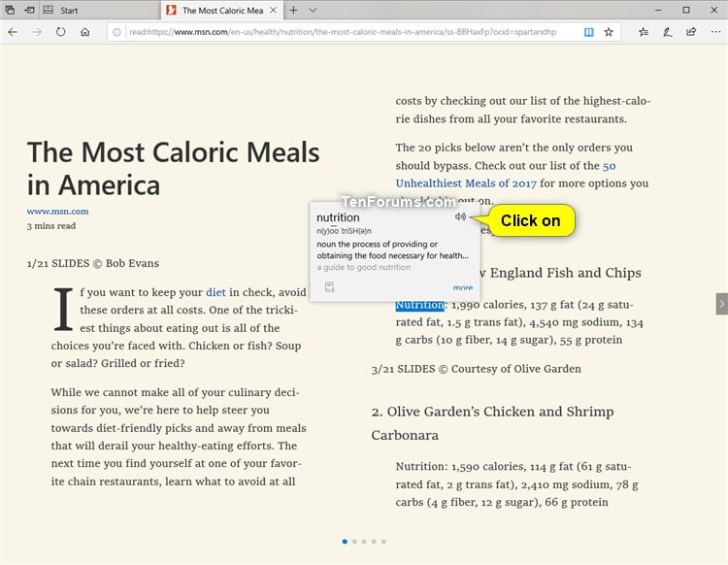The width and height of the screenshot is (728, 565).
Task: Jump to second page indicator dot
Action: coord(354,542)
